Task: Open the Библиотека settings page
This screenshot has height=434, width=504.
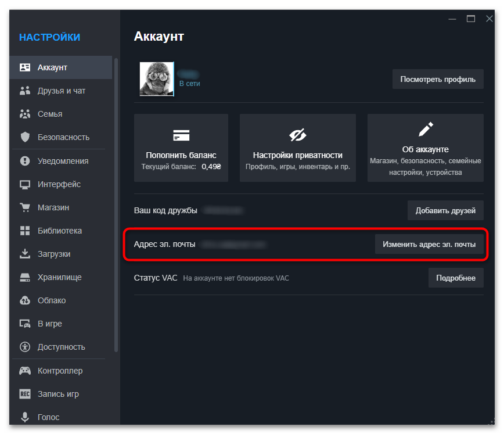Action: click(61, 231)
